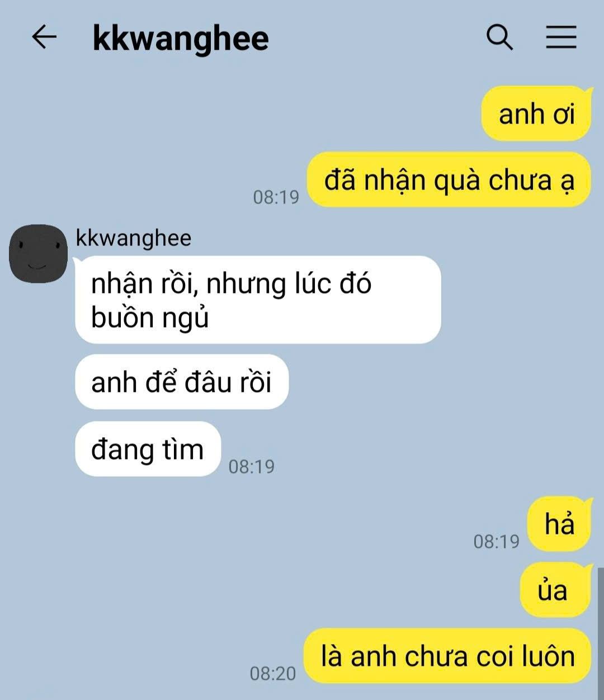
Task: Tap 08:19 timestamp beside 'đang tìm'
Action: 252,466
